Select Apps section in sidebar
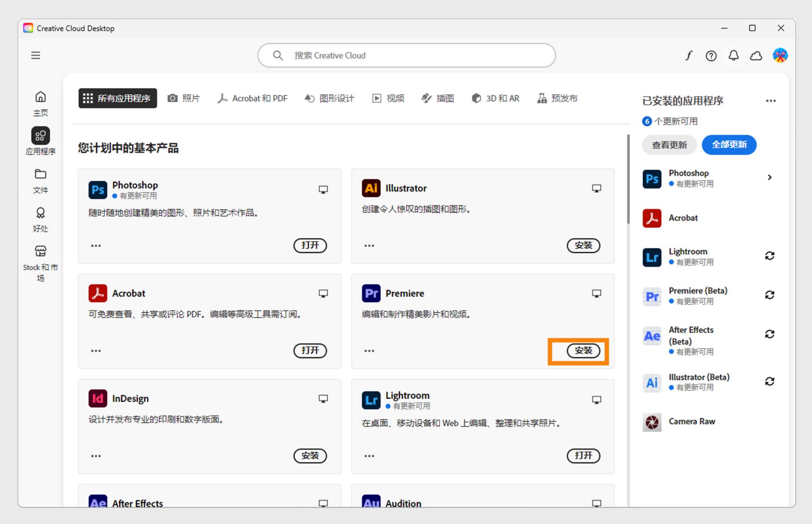Viewport: 812px width, 524px height. [x=40, y=142]
